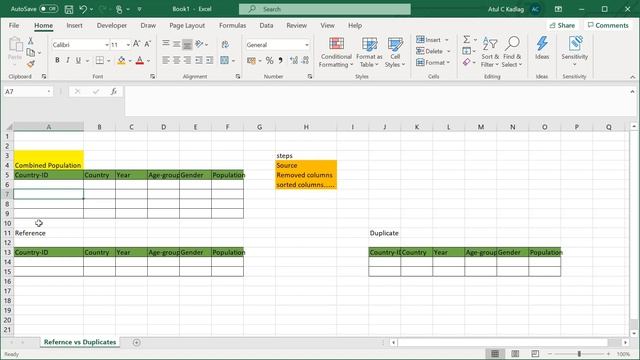Toggle align left
The height and width of the screenshot is (360, 640).
166,60
